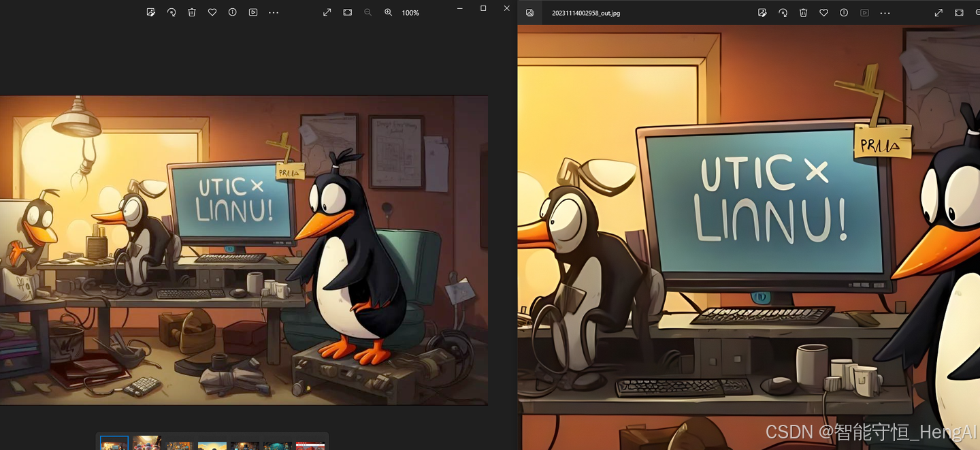
Task: Start slideshow in the left Photos window
Action: tap(253, 12)
